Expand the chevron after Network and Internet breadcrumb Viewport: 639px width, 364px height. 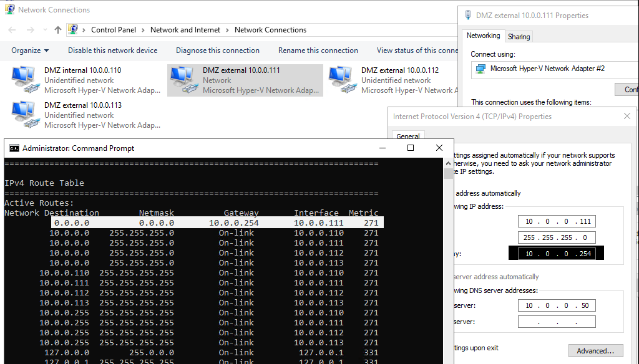227,30
